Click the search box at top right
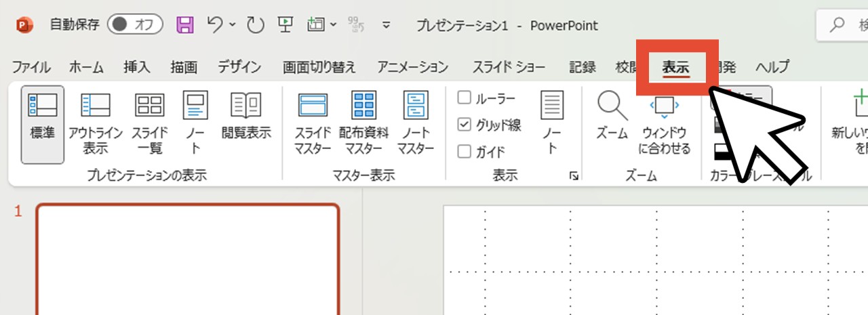 pyautogui.click(x=842, y=26)
